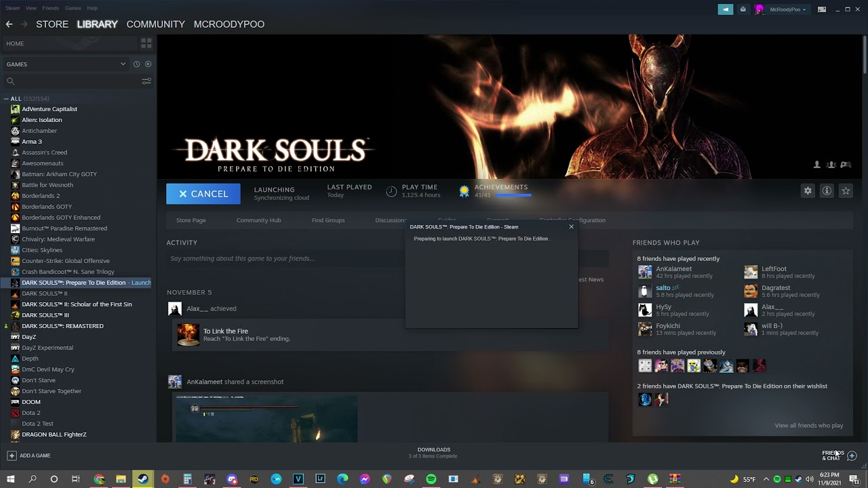
Task: Select Borderlands 2 in the library
Action: tap(41, 196)
